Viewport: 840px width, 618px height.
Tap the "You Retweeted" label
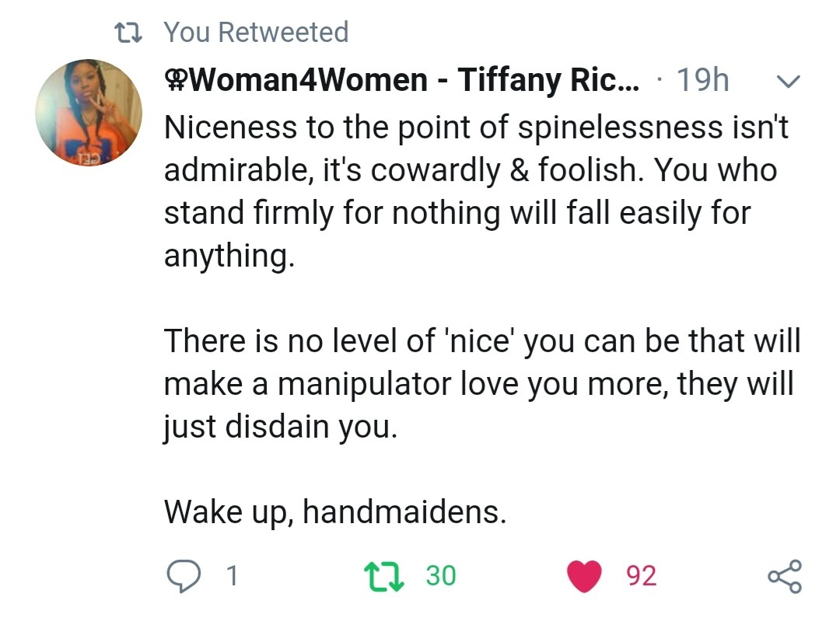(x=257, y=32)
